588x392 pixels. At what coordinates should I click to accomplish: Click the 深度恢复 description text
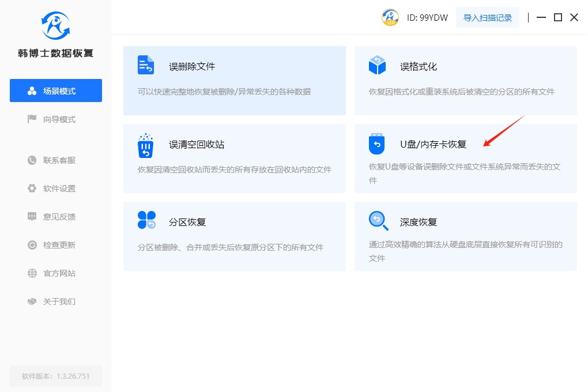(x=465, y=251)
